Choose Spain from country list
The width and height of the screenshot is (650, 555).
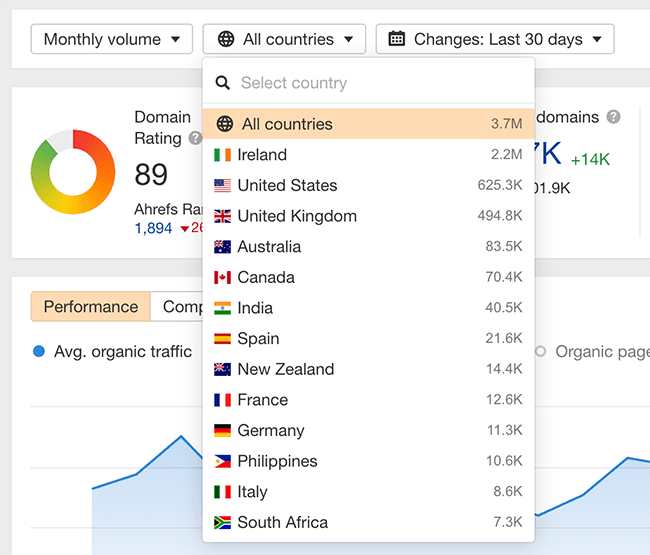coord(369,339)
